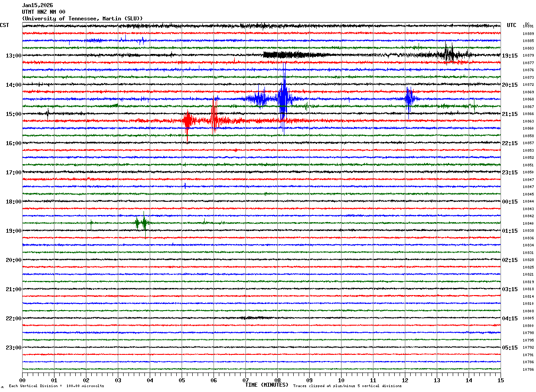Click the minute 08 tick label on bottom axis

[277, 380]
